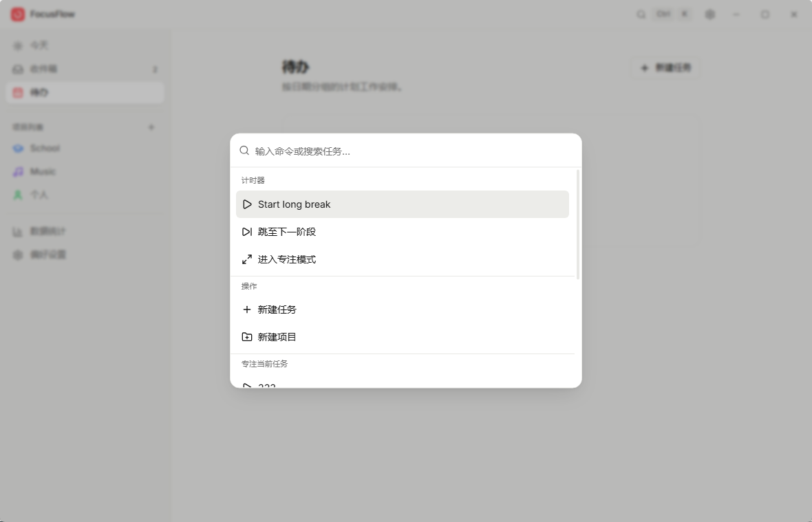
Task: Select 新建项目 with the folder icon
Action: point(403,337)
